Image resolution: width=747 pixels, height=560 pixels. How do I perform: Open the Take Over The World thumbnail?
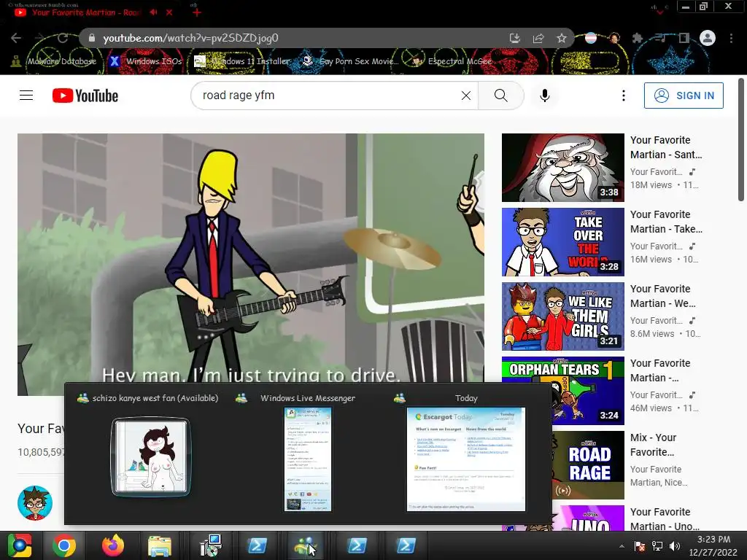coord(562,242)
